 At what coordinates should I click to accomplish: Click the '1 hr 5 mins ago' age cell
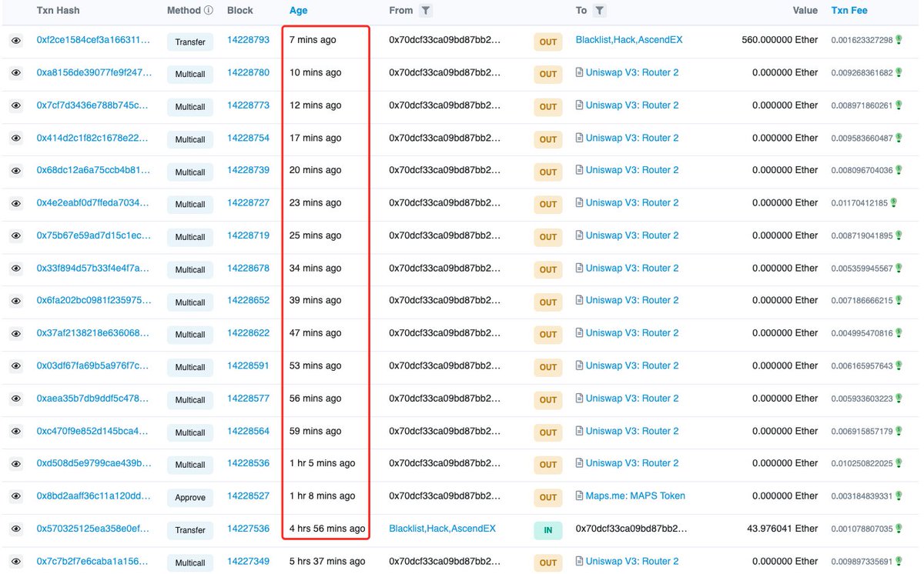point(323,463)
